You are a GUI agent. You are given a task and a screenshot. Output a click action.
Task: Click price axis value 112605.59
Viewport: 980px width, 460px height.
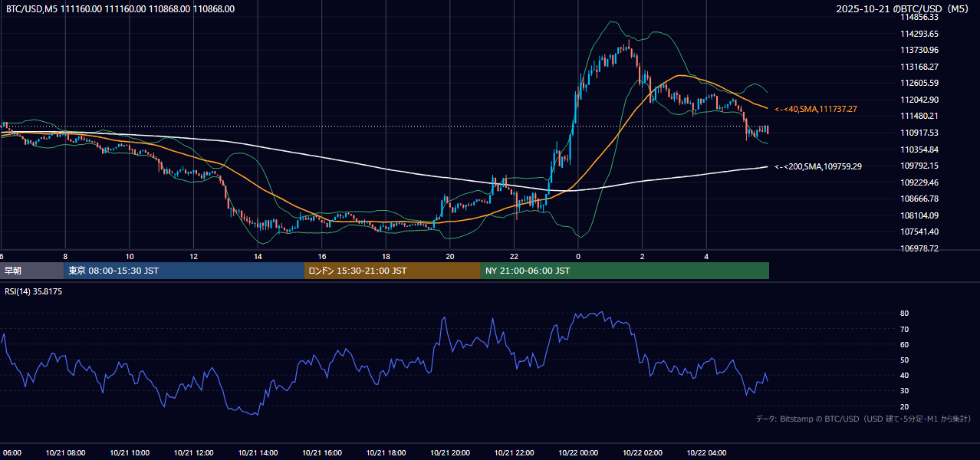pos(919,83)
